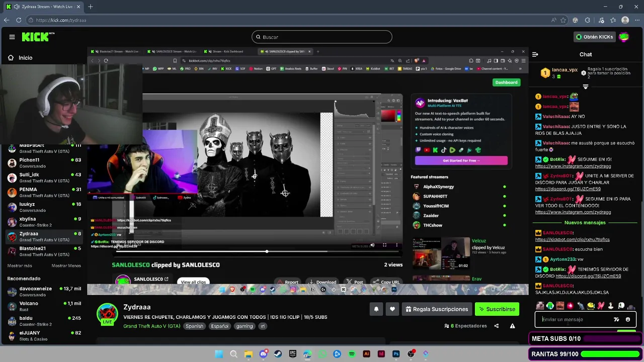Image resolution: width=644 pixels, height=362 pixels.
Task: Select the Zydraaa Stream browser tab
Action: click(42, 7)
